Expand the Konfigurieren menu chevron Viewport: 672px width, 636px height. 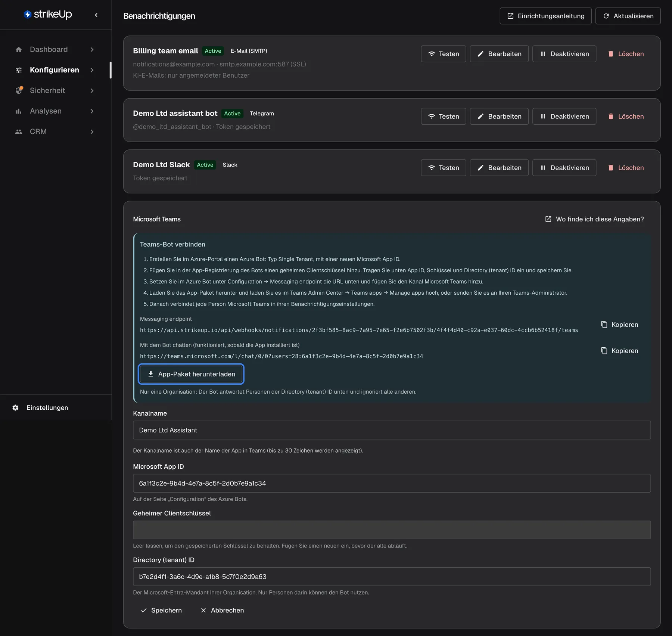point(92,70)
